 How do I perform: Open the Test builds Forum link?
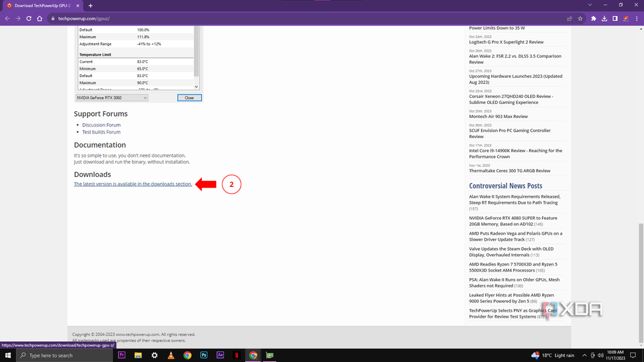[101, 132]
